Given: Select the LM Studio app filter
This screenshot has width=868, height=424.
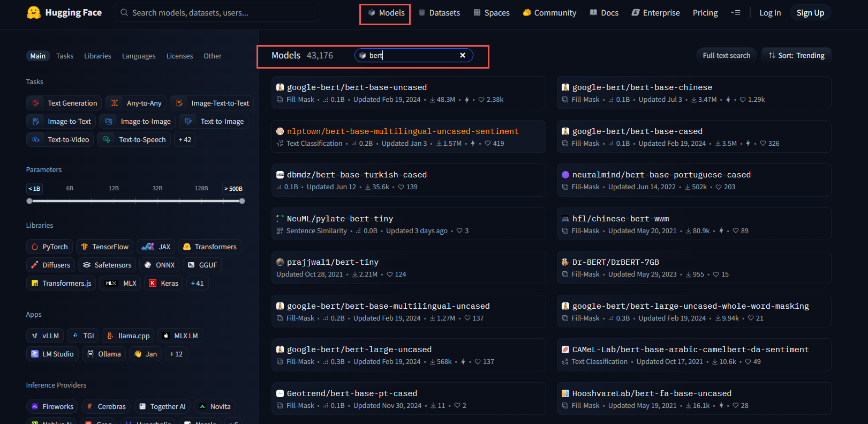Looking at the screenshot, I should coord(52,354).
